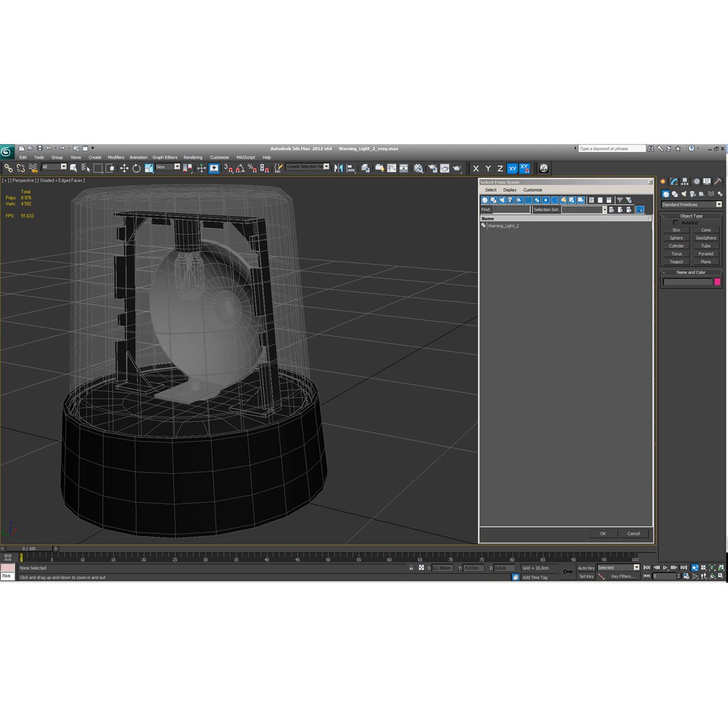Click the Play Animation button
The width and height of the screenshot is (728, 728).
click(665, 568)
